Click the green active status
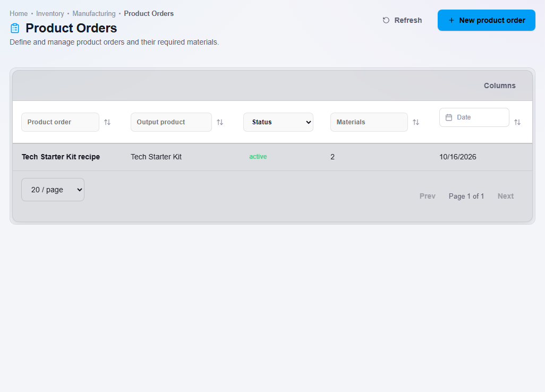 258,157
